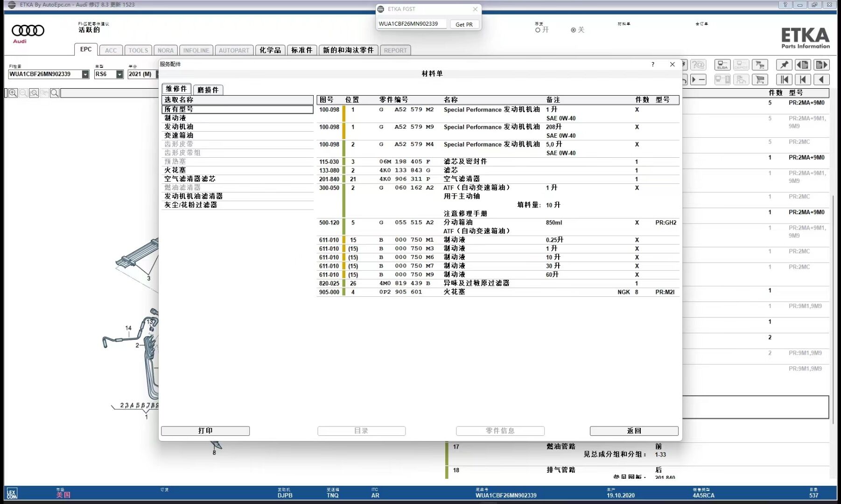Click the 返回 back button
Viewport: 841px width, 504px height.
coord(634,431)
